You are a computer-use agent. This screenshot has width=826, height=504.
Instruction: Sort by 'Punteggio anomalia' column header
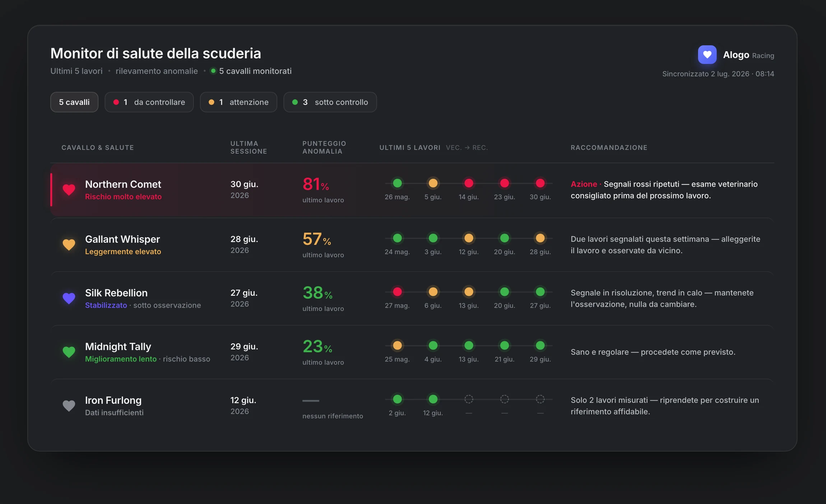point(324,147)
